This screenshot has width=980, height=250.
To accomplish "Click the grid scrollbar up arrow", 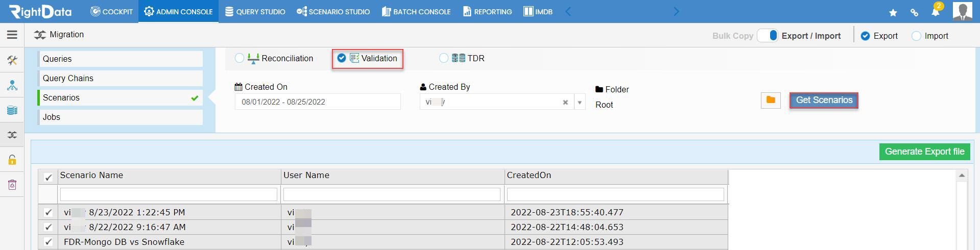I will coord(962,175).
